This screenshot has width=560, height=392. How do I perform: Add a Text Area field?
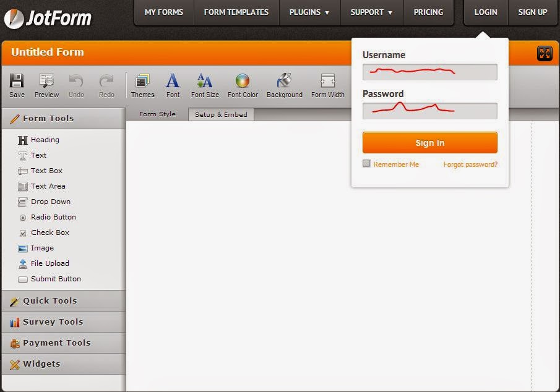[42, 186]
